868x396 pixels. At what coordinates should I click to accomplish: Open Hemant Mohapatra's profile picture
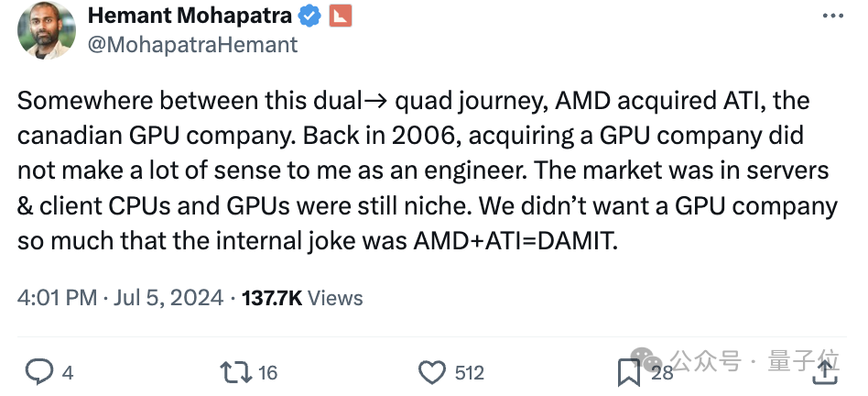(47, 29)
